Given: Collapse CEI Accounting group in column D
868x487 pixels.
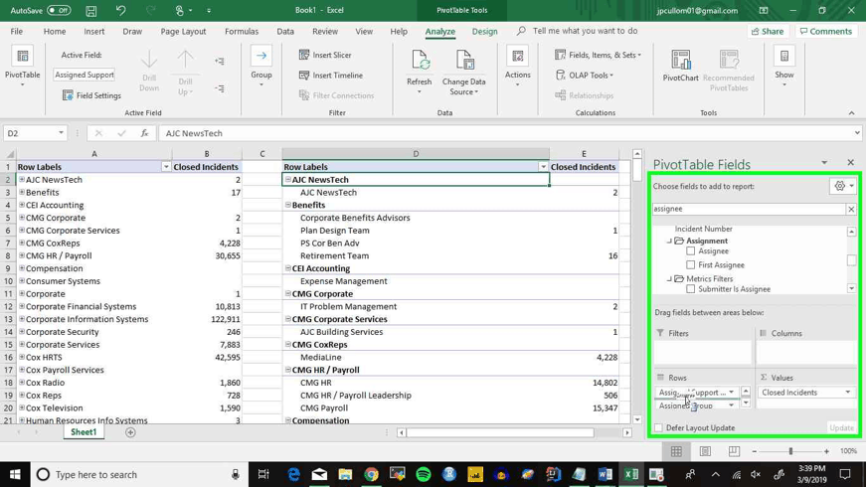Looking at the screenshot, I should (288, 268).
